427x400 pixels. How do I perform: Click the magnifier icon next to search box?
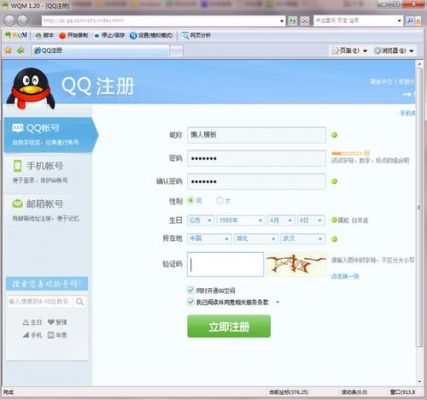click(410, 21)
